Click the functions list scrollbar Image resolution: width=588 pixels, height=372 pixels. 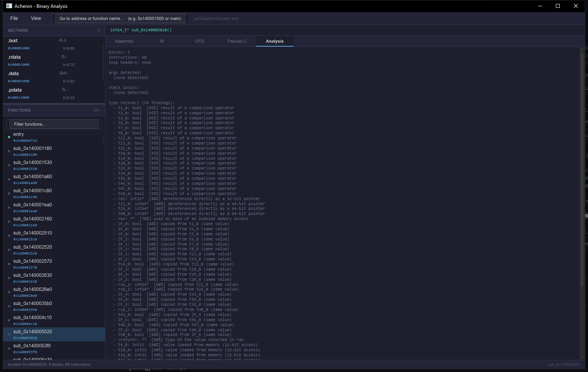(103, 139)
